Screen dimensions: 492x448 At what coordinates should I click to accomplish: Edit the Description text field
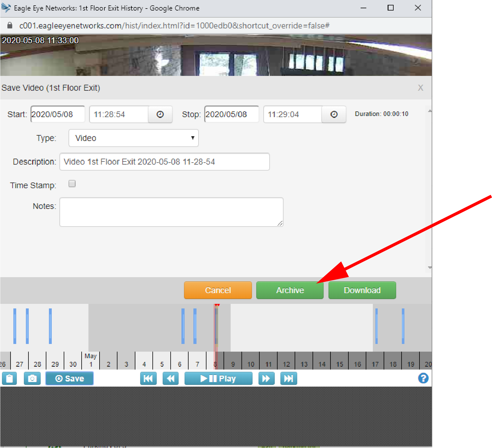(x=165, y=162)
